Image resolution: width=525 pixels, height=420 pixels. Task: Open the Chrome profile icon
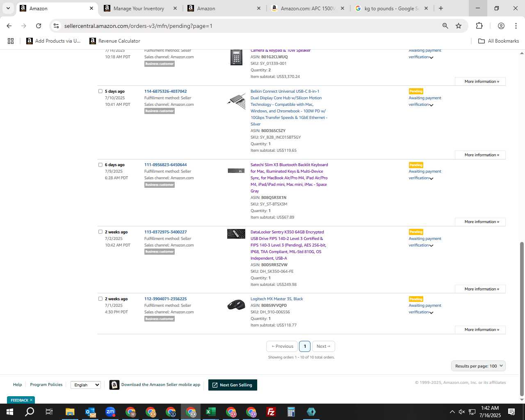(x=501, y=26)
